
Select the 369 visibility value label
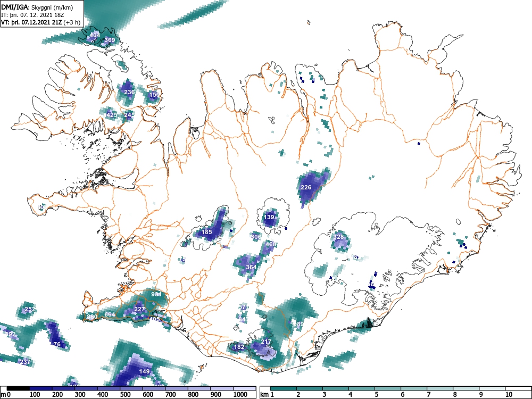(110, 40)
